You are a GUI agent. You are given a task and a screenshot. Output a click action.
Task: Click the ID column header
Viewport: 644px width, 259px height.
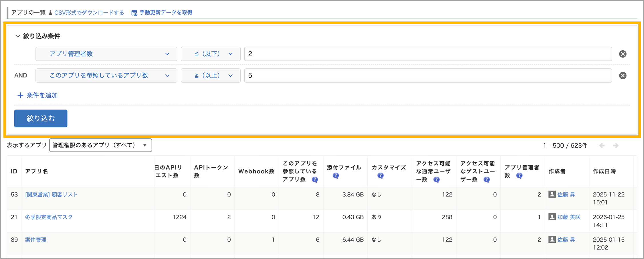pyautogui.click(x=14, y=171)
